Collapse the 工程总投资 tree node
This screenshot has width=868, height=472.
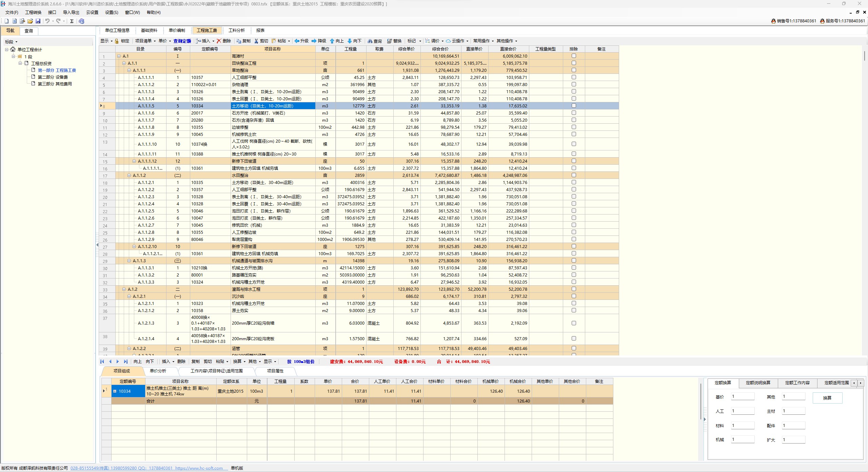click(x=20, y=63)
